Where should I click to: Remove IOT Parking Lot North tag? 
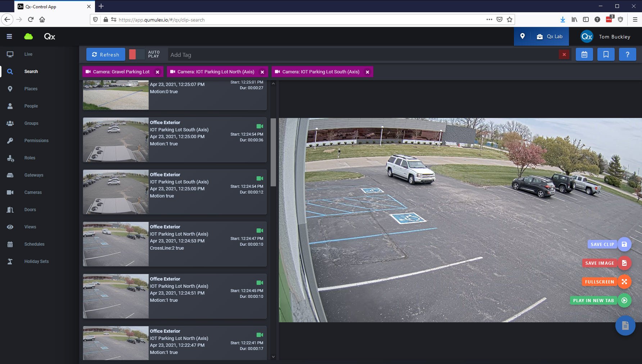click(262, 72)
